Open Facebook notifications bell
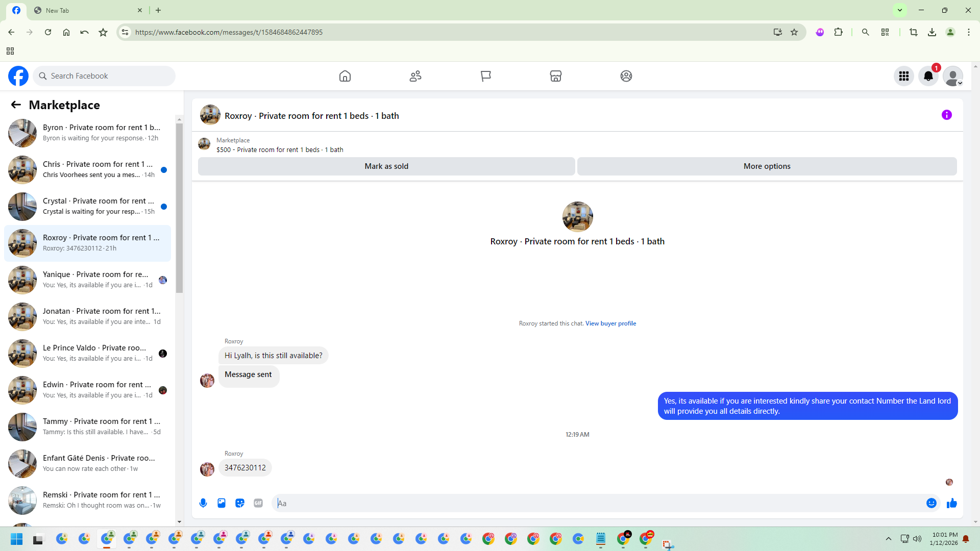Screen dimensions: 980x551 tap(928, 76)
